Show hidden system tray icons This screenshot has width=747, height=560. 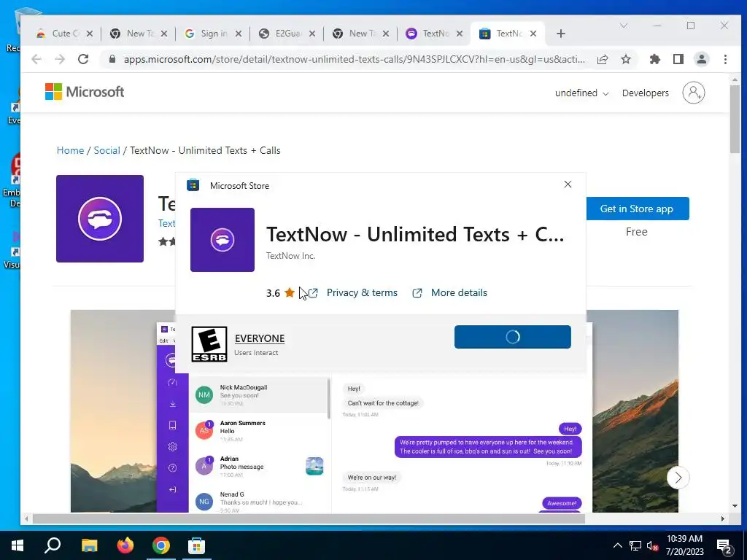[x=617, y=545]
